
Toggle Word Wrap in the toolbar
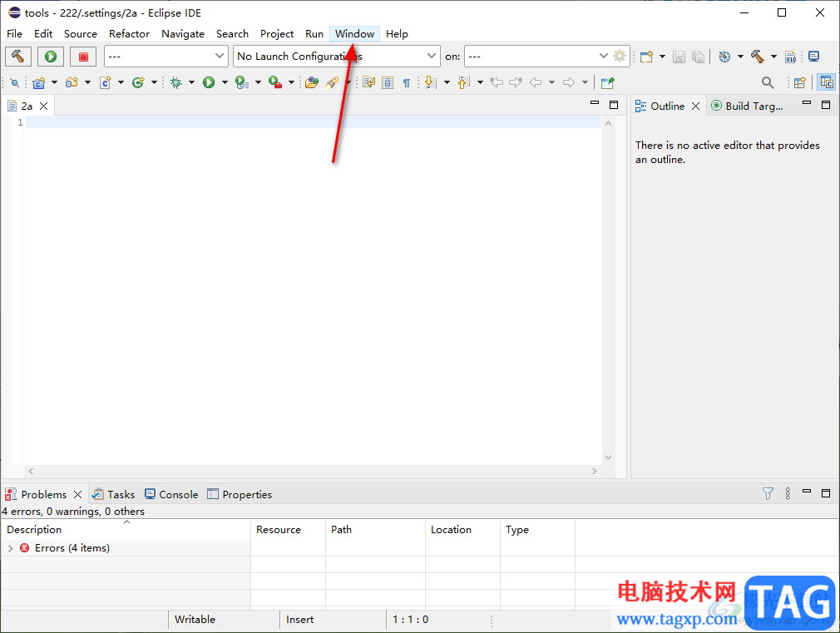[x=368, y=82]
